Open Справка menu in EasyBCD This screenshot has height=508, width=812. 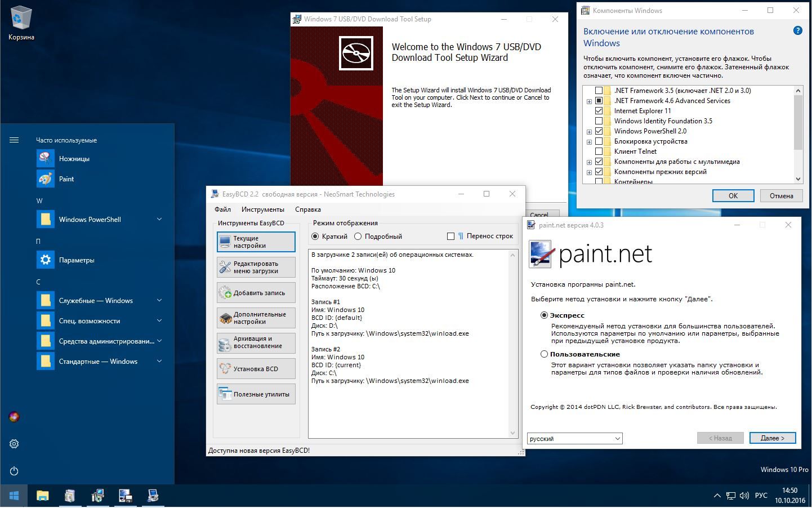tap(308, 210)
